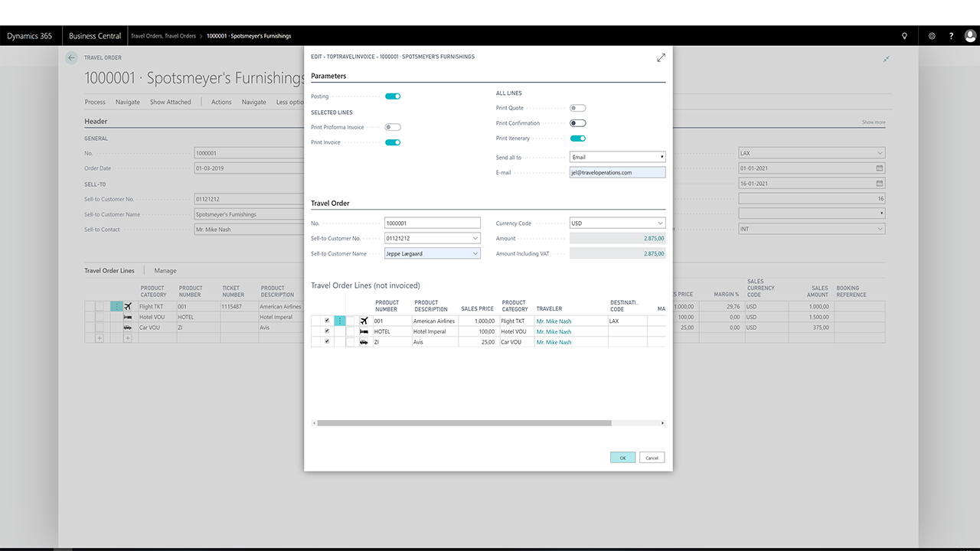
Task: Go back using the Travel Order arrow
Action: (71, 57)
